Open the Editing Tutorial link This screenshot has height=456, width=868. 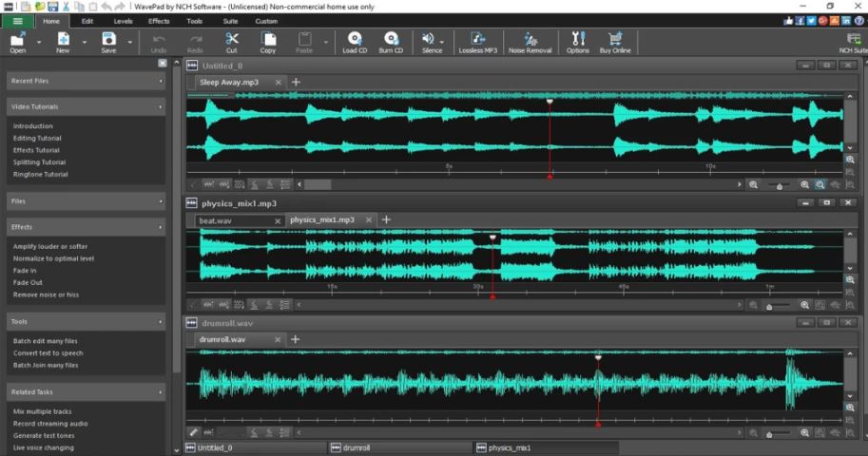[x=37, y=139]
